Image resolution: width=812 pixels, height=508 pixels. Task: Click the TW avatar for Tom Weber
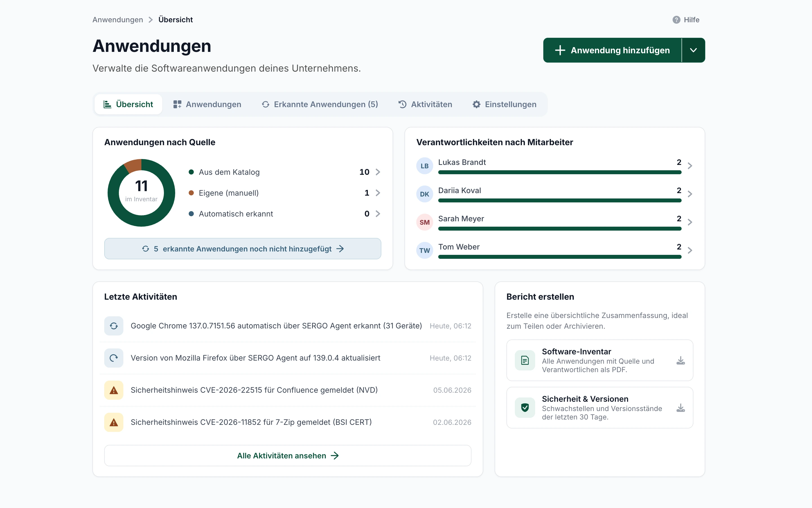coord(424,251)
